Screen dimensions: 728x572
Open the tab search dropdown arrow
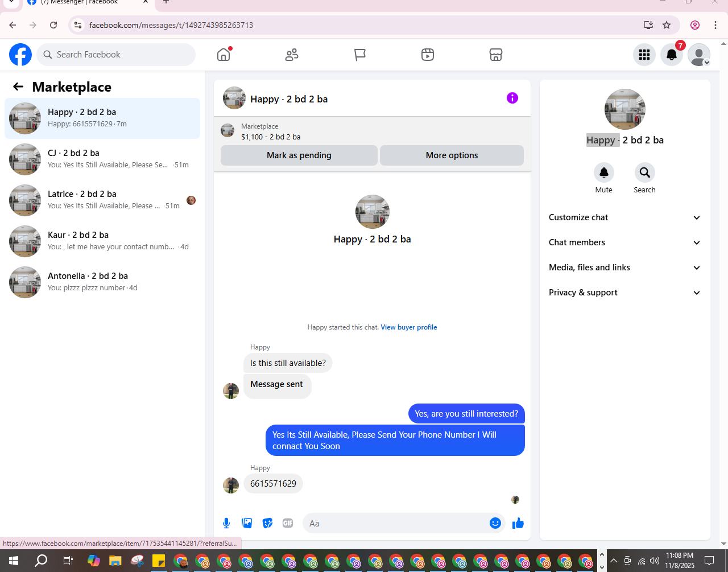pos(11,2)
